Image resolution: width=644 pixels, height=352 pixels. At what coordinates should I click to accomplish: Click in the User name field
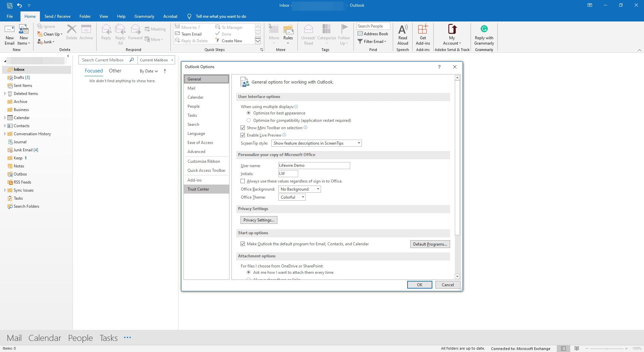(x=314, y=165)
